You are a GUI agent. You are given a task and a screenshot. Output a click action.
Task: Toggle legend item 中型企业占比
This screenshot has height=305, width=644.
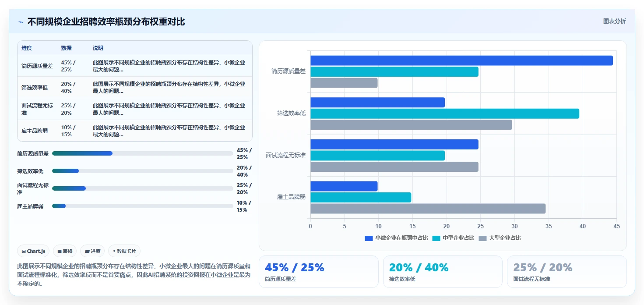point(453,238)
